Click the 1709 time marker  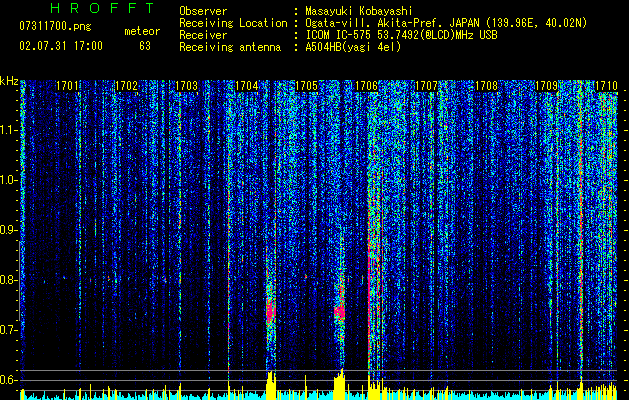546,86
